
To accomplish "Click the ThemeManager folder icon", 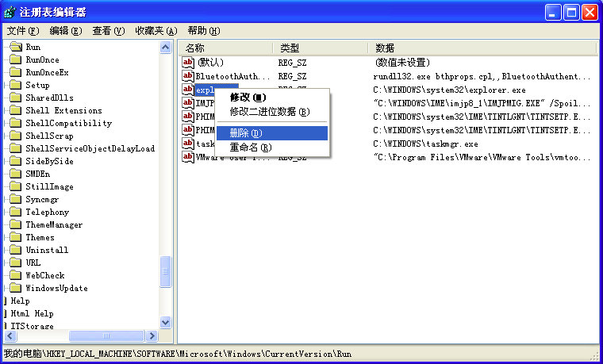I will pyautogui.click(x=16, y=224).
